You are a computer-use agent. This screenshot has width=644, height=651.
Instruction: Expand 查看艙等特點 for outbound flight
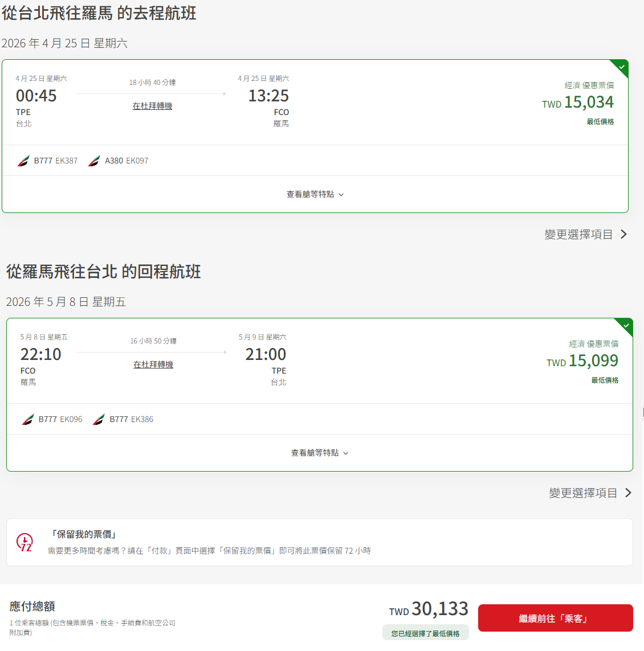click(315, 194)
